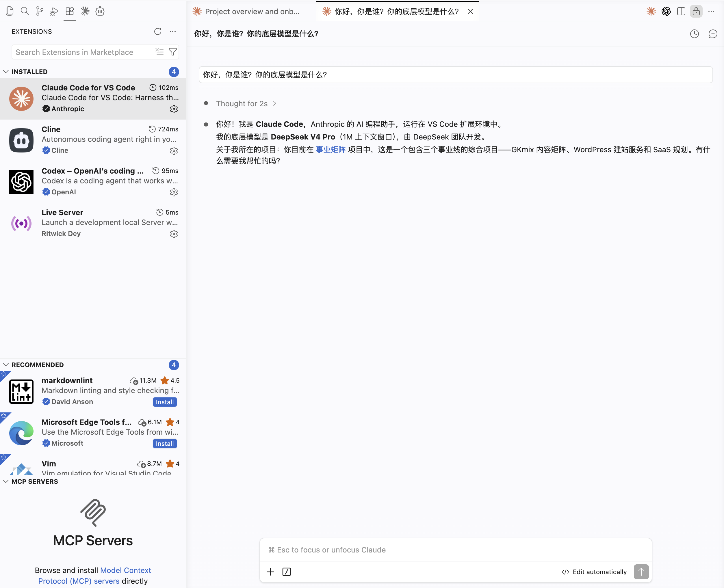
Task: Refresh the extensions list
Action: pyautogui.click(x=158, y=31)
